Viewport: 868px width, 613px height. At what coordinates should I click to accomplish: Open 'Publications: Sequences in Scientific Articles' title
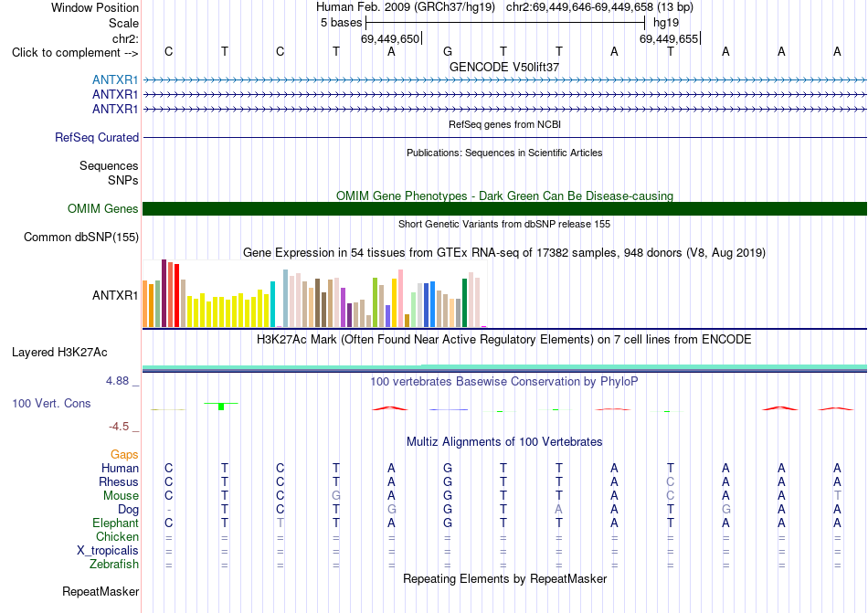coord(504,153)
